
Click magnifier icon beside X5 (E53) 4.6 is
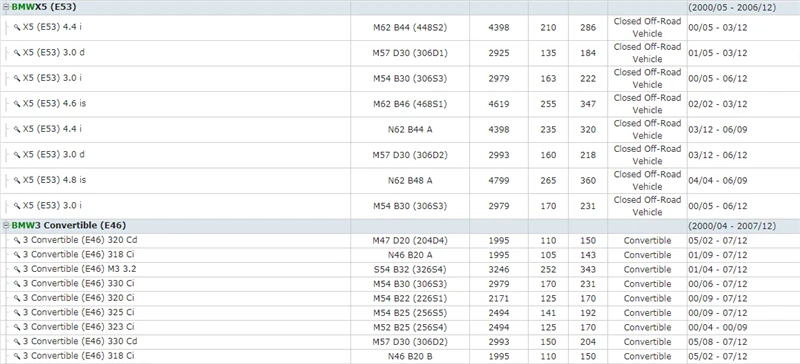coord(17,104)
